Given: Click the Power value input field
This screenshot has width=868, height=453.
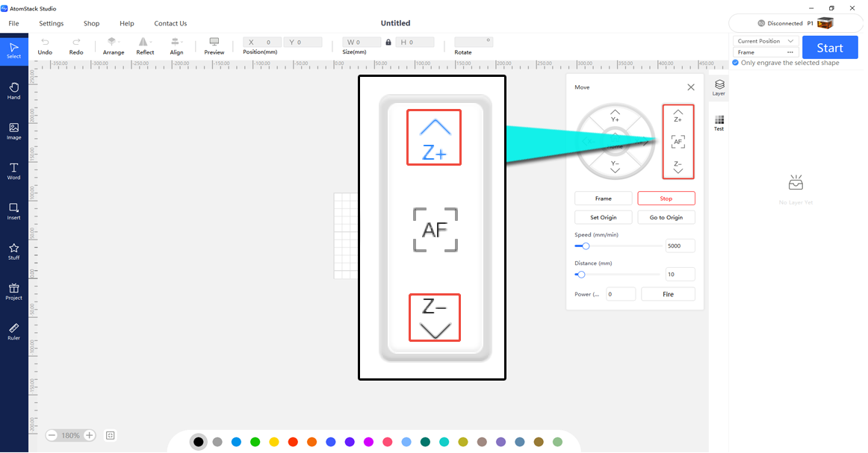Looking at the screenshot, I should point(621,294).
